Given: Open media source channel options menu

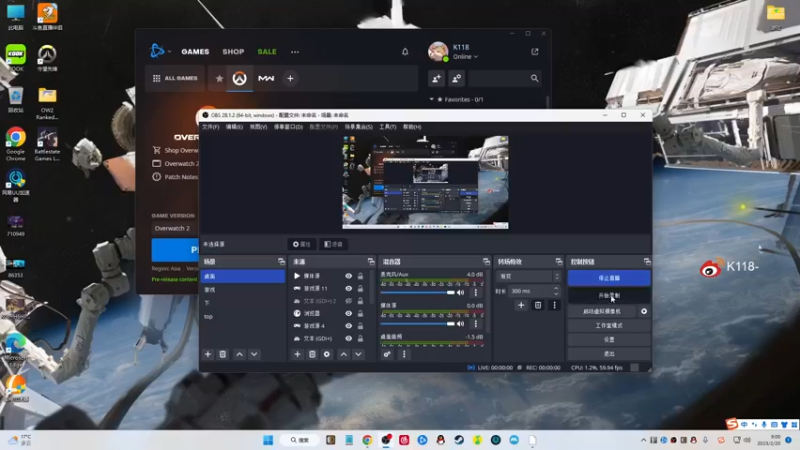Looking at the screenshot, I should [x=476, y=323].
